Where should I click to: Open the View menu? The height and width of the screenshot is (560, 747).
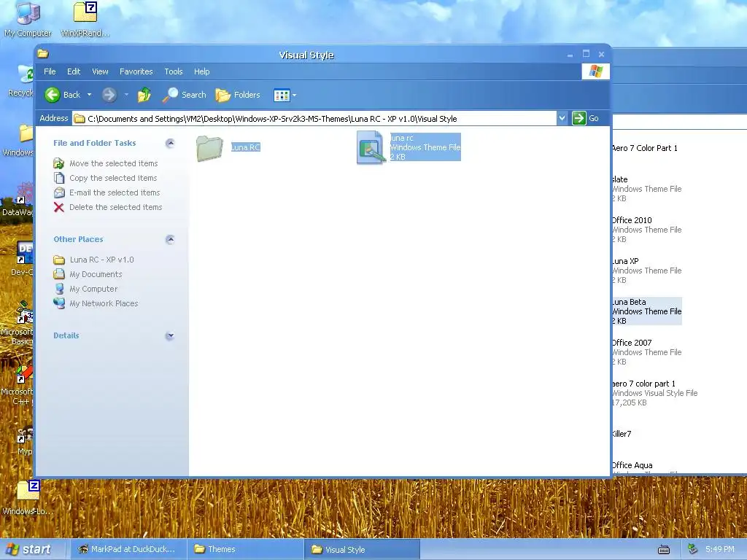point(100,71)
